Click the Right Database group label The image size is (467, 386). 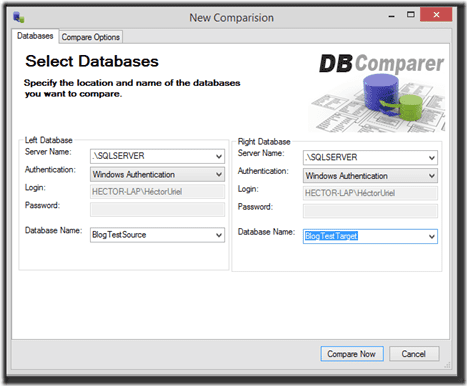pyautogui.click(x=264, y=142)
